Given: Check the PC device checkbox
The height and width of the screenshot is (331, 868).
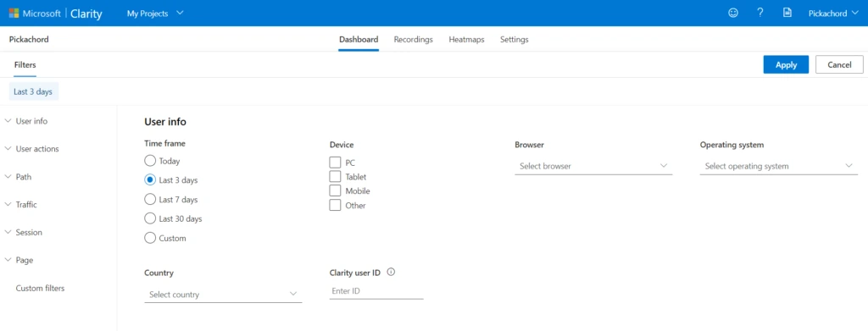Looking at the screenshot, I should [x=335, y=163].
